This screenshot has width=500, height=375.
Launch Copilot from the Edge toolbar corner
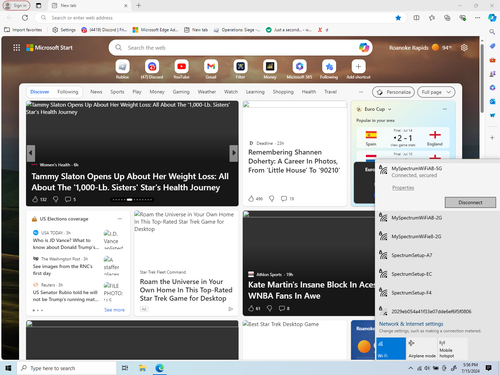coord(492,18)
